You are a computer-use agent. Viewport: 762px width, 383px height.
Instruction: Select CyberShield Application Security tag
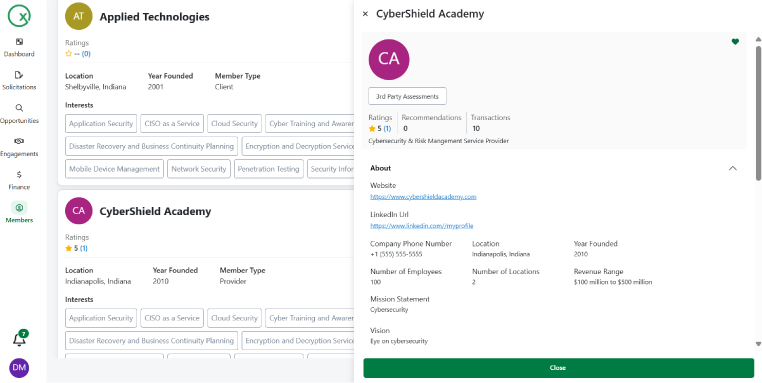pyautogui.click(x=101, y=318)
